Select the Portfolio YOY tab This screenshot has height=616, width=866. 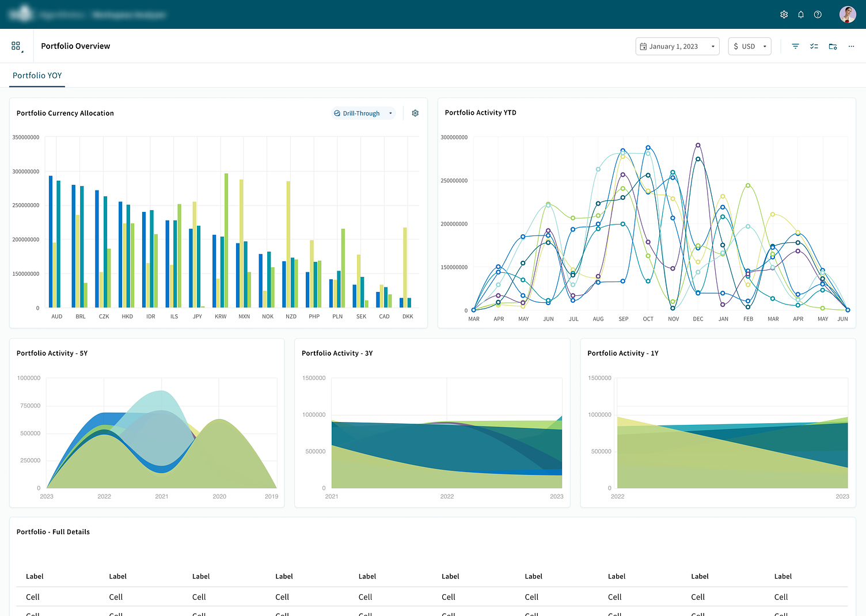click(x=37, y=75)
